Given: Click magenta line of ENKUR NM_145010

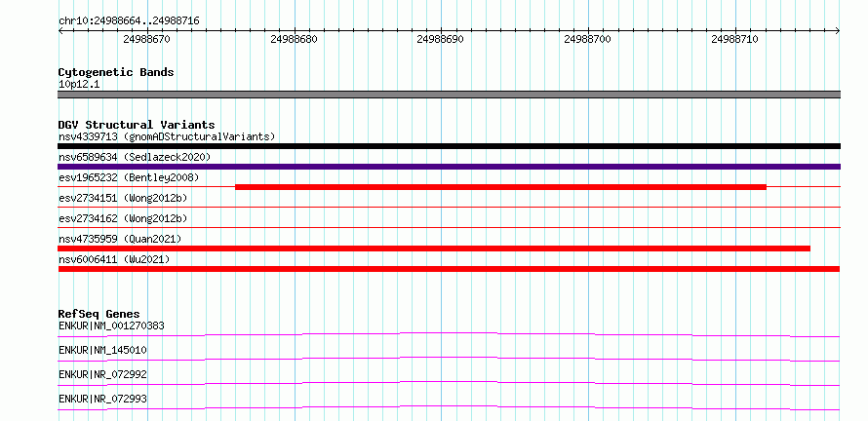Looking at the screenshot, I should (x=449, y=359).
